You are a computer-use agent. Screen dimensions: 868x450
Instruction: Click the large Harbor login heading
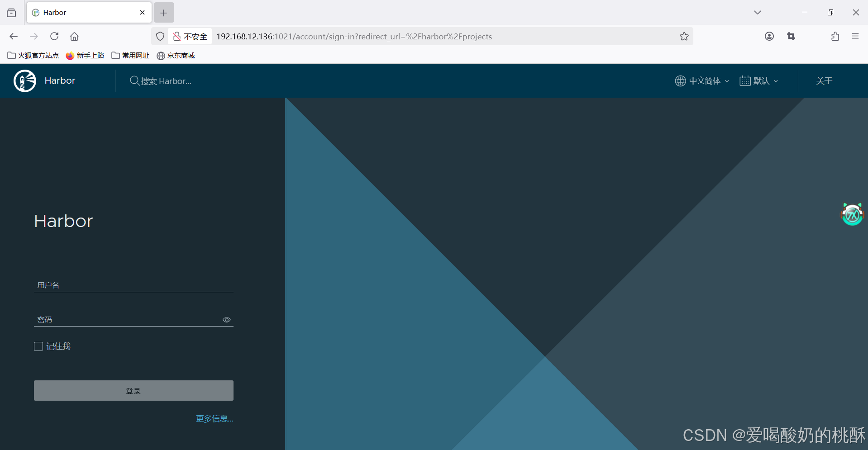pos(63,221)
